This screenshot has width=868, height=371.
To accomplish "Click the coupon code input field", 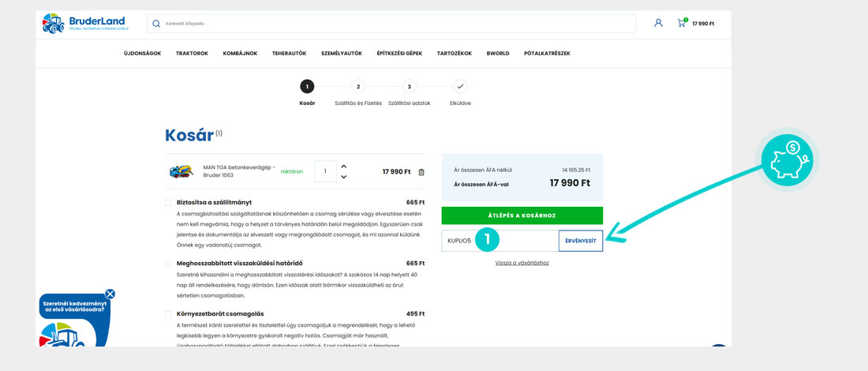I will click(x=499, y=241).
